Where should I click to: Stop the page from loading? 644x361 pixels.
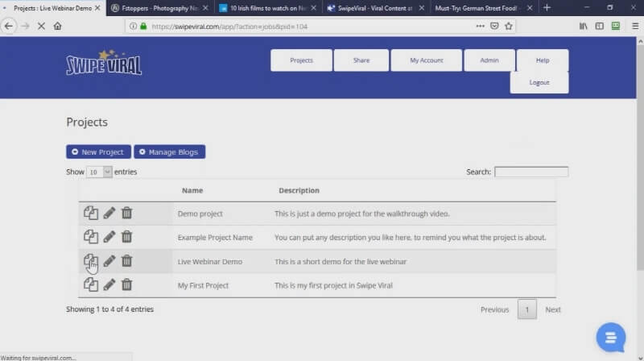41,27
